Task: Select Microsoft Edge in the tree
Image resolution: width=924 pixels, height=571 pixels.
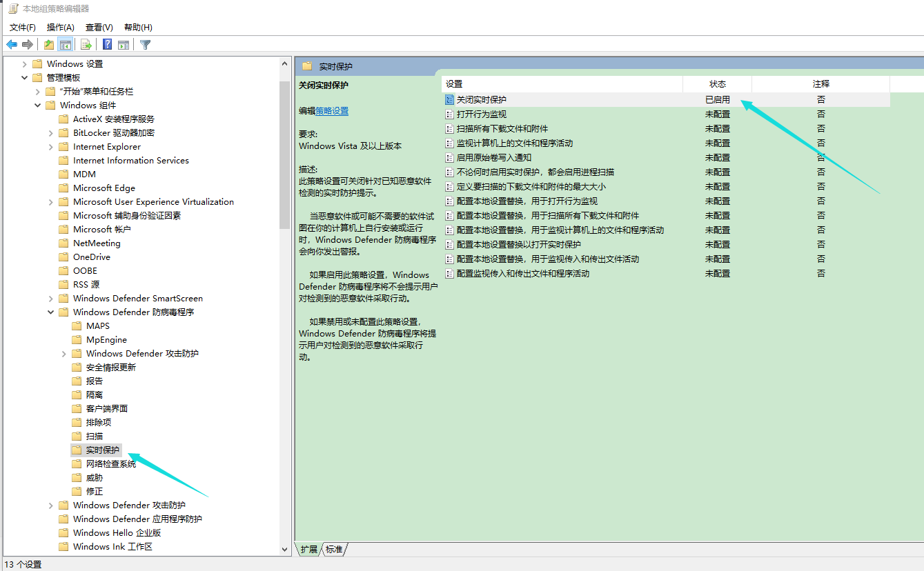Action: [x=104, y=188]
